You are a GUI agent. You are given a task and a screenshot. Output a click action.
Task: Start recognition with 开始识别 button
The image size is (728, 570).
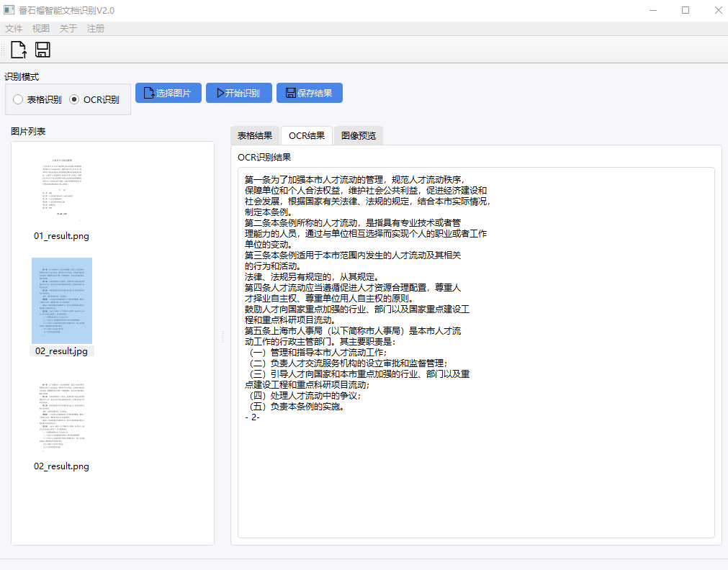tap(238, 93)
